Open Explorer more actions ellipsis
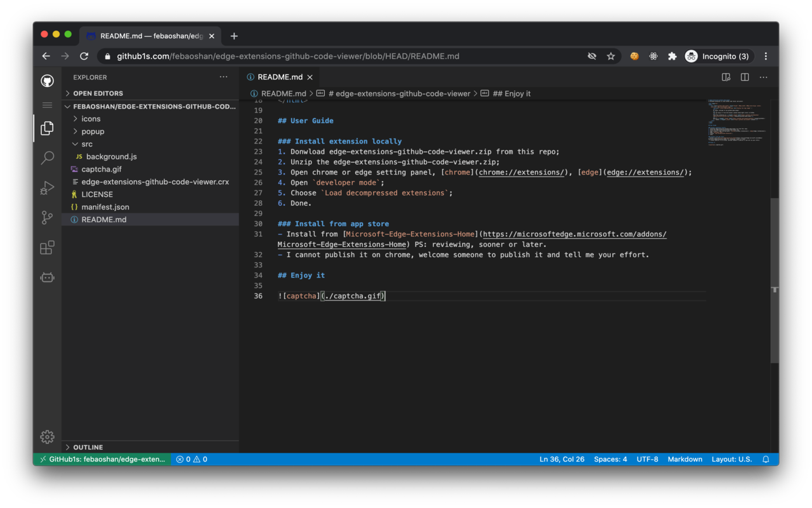This screenshot has width=812, height=508. click(223, 77)
